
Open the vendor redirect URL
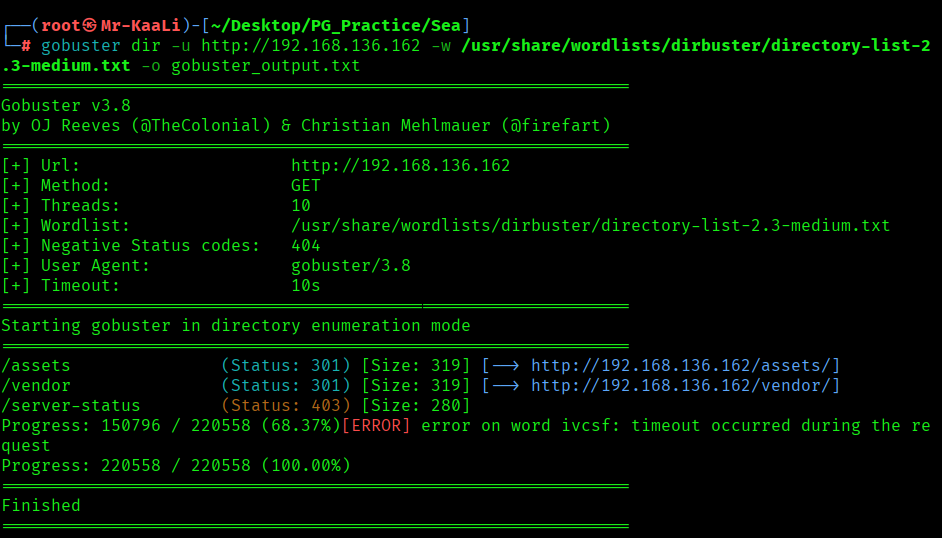tap(685, 386)
